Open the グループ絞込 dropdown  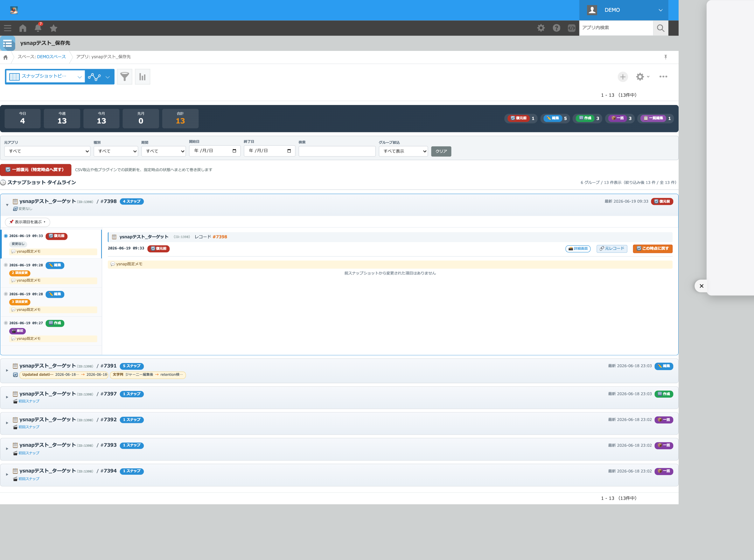tap(403, 151)
